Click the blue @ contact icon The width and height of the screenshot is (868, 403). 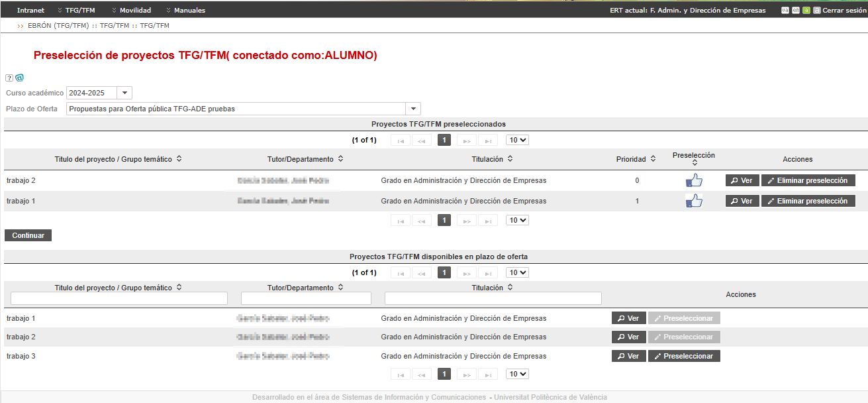click(19, 78)
